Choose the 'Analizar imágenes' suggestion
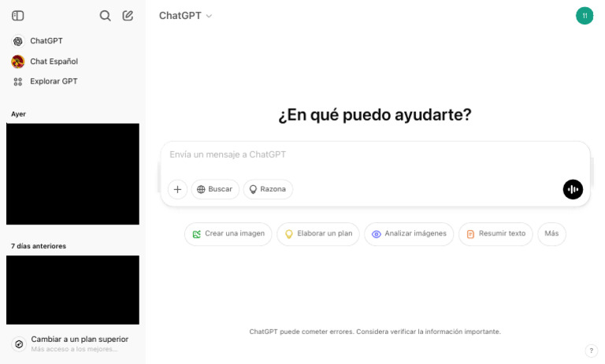This screenshot has height=364, width=605. tap(409, 234)
